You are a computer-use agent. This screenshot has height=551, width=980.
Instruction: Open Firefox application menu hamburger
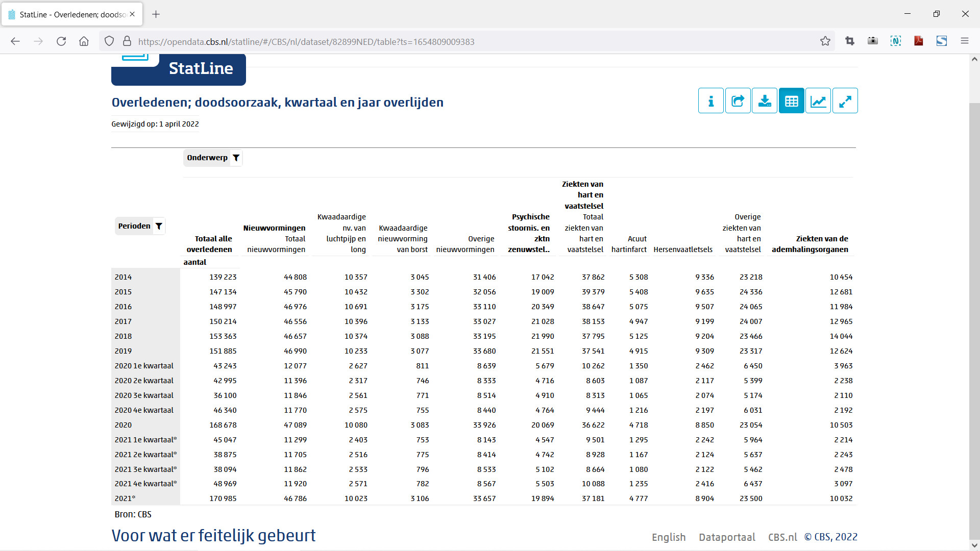tap(964, 41)
